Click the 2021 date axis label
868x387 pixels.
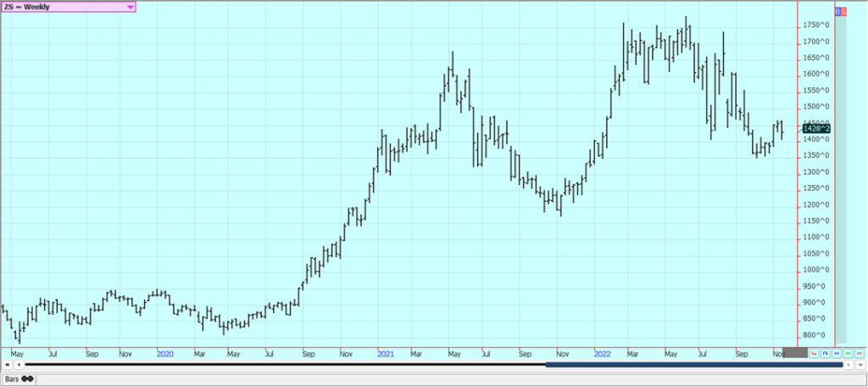[386, 353]
